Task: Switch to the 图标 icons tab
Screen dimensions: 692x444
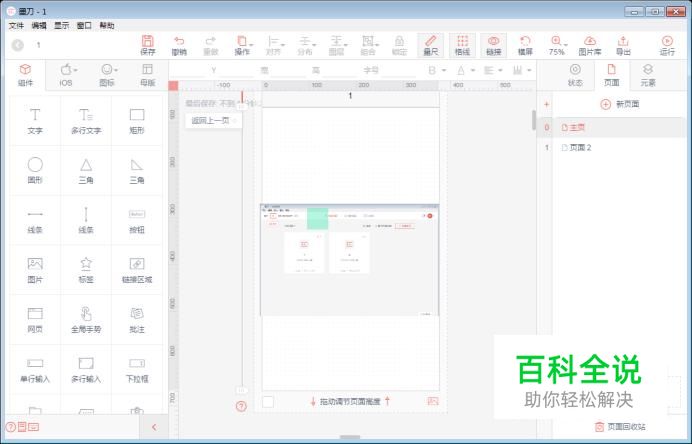Action: tap(107, 75)
